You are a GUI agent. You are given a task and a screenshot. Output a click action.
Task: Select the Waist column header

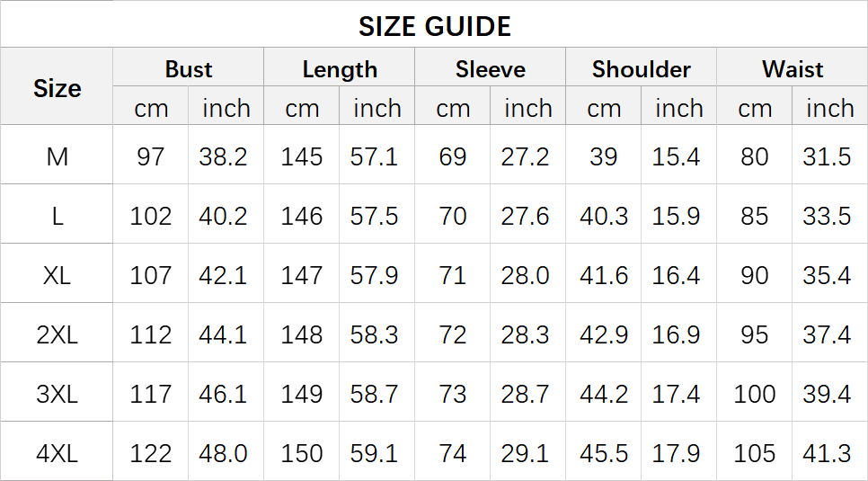(x=792, y=69)
